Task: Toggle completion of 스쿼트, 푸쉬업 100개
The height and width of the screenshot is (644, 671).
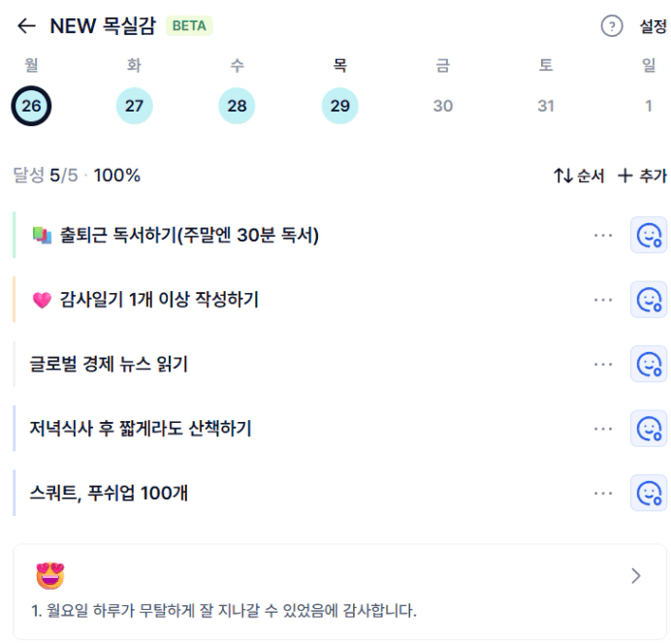Action: point(109,493)
